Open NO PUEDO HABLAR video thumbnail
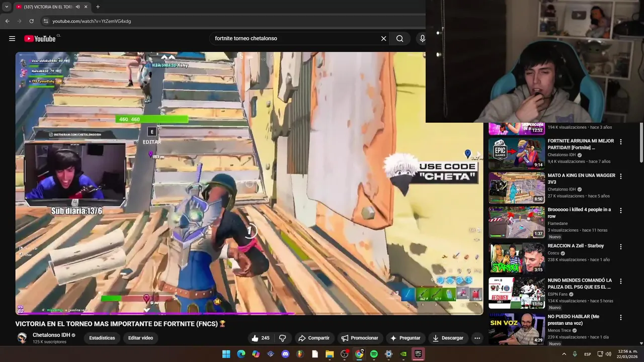 coord(517,329)
